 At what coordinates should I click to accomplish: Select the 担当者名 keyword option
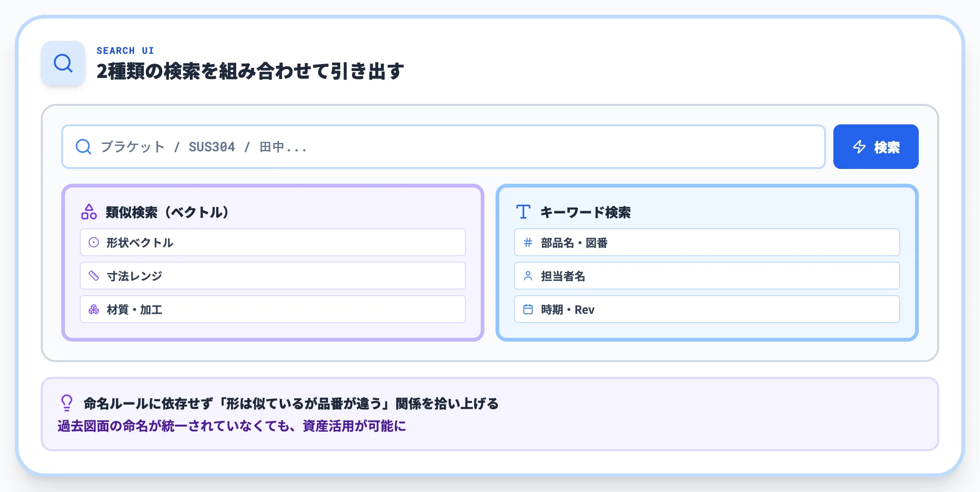pyautogui.click(x=706, y=276)
